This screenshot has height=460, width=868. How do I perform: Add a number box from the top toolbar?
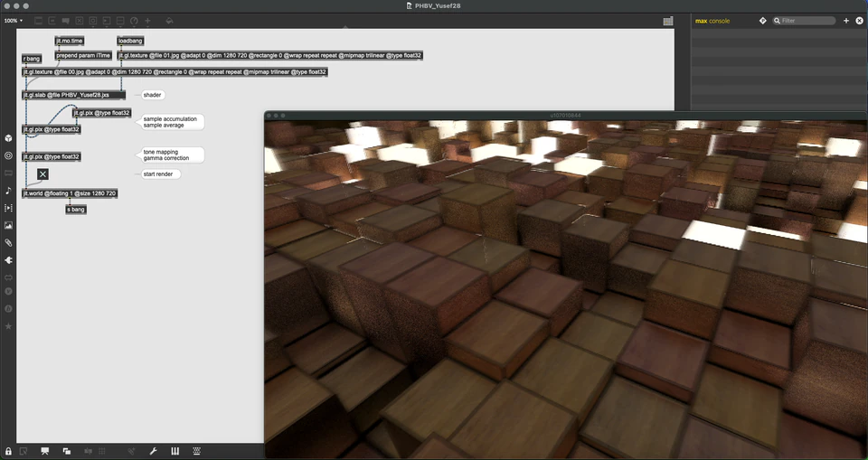[x=107, y=21]
